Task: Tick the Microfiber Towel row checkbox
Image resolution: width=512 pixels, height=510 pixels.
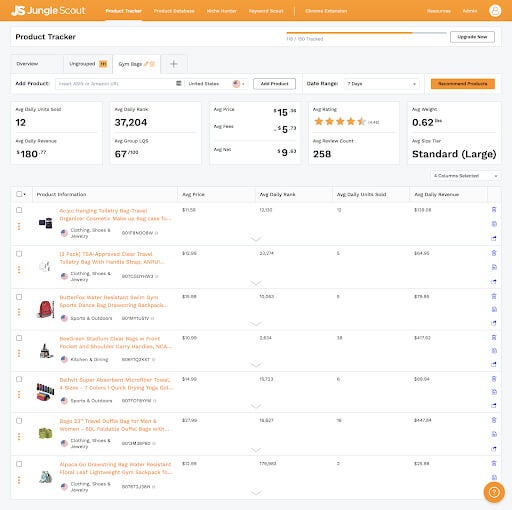Action: point(19,379)
